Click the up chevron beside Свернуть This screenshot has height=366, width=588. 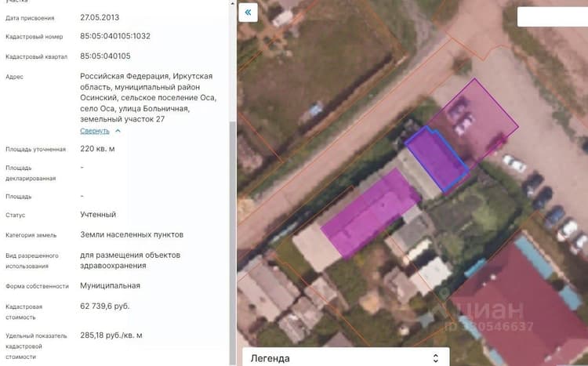118,131
